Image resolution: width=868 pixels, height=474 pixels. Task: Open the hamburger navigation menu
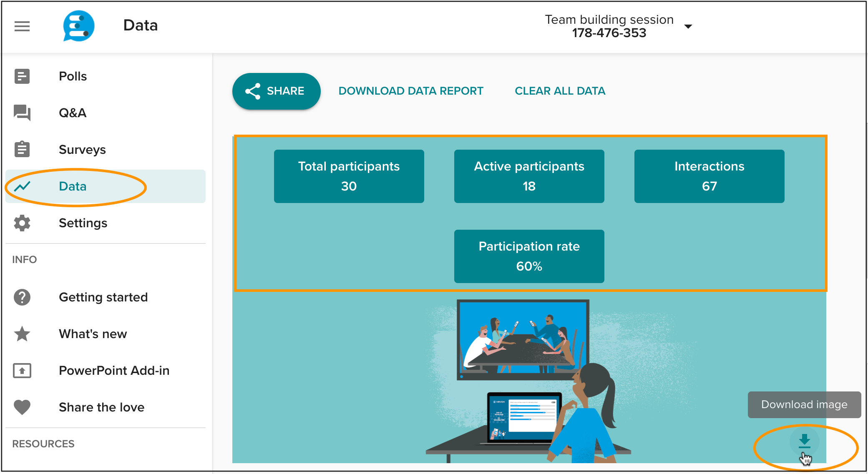click(22, 26)
